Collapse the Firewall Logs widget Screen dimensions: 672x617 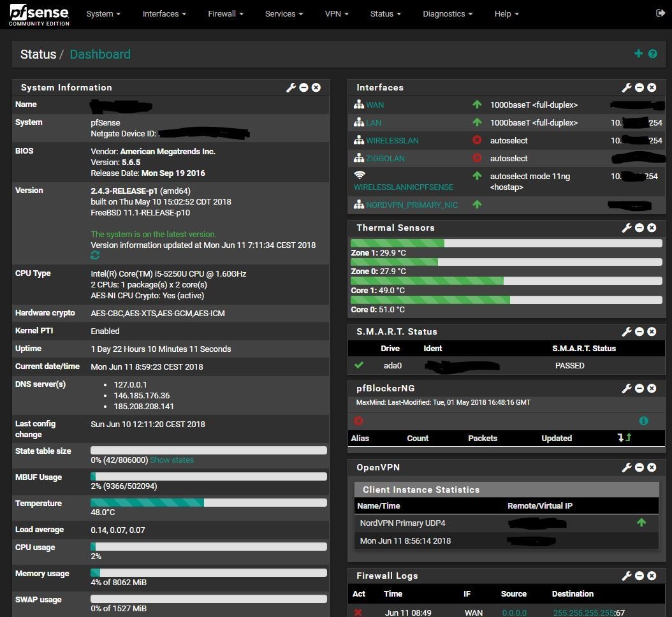(639, 576)
